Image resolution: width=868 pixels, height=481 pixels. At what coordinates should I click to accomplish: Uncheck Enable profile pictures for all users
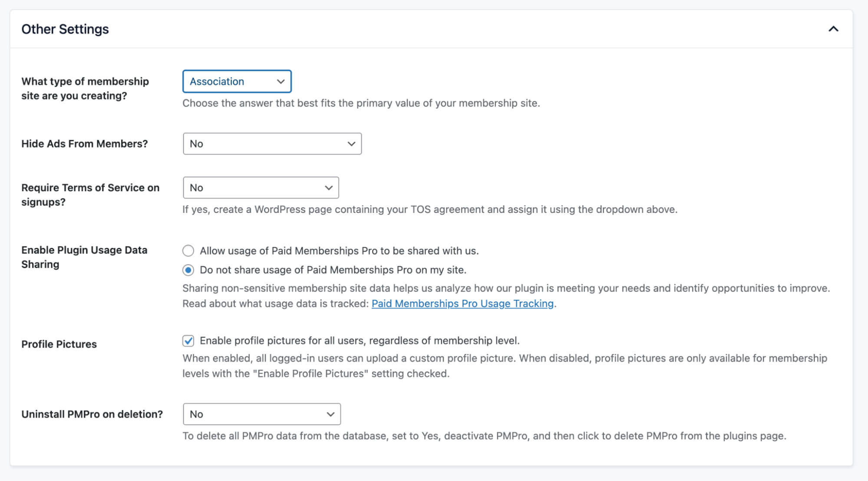(x=188, y=341)
